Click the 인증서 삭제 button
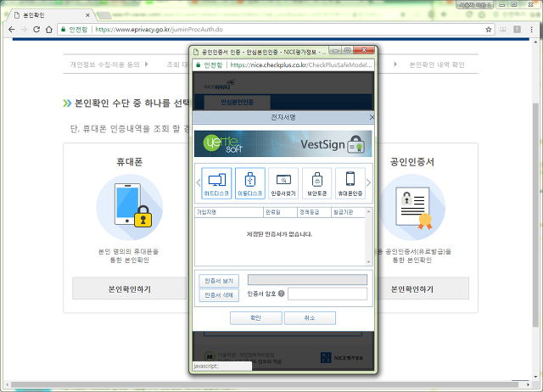Image resolution: width=543 pixels, height=392 pixels. pos(219,295)
